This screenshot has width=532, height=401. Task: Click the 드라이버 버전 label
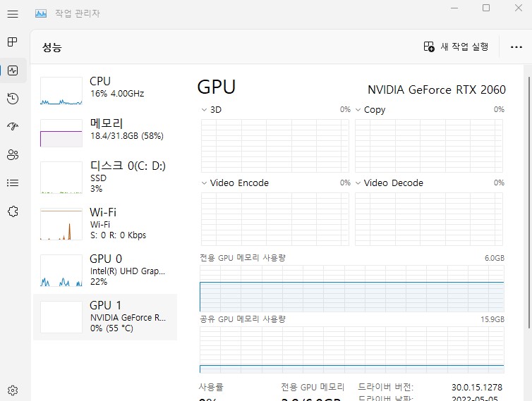point(385,387)
